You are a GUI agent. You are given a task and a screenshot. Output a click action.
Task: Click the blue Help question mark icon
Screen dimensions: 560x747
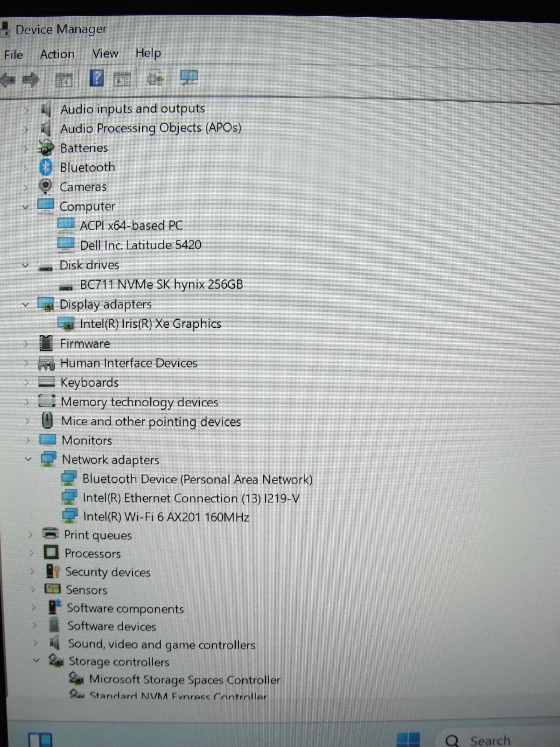coord(97,78)
